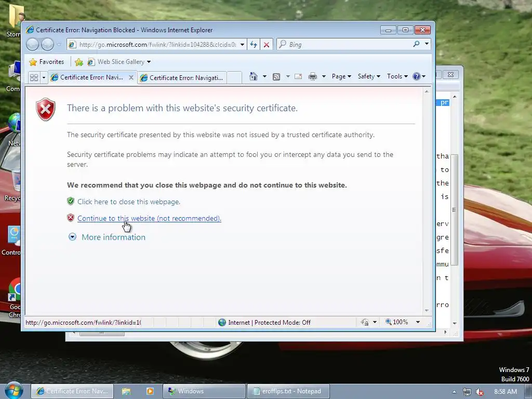532x399 pixels.
Task: Open Web Slice Gallery link
Action: [116, 62]
